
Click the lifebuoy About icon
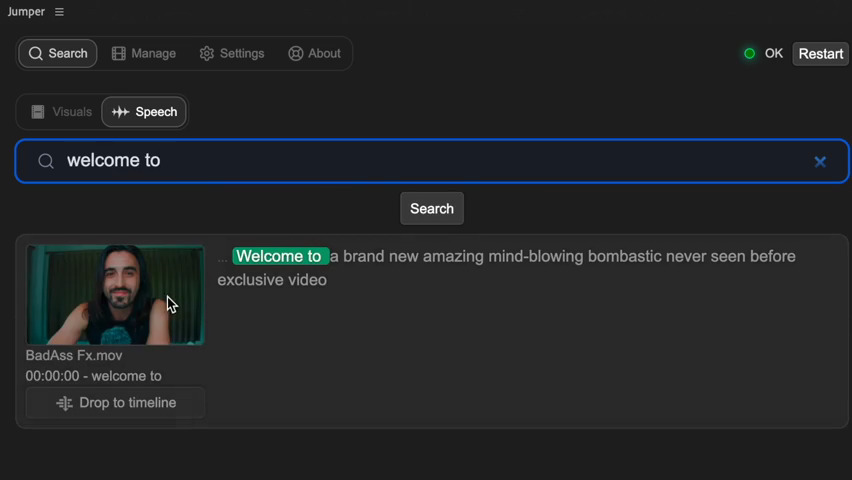[296, 53]
